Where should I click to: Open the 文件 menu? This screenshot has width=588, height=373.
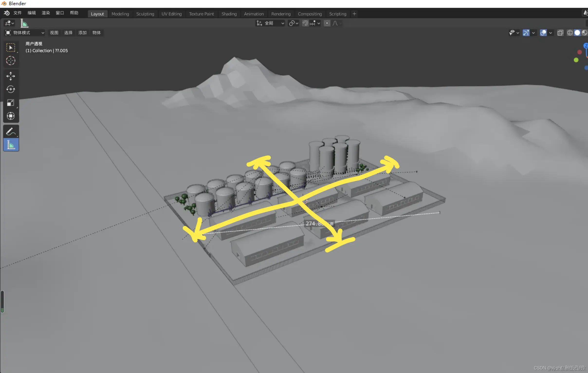[x=17, y=13]
